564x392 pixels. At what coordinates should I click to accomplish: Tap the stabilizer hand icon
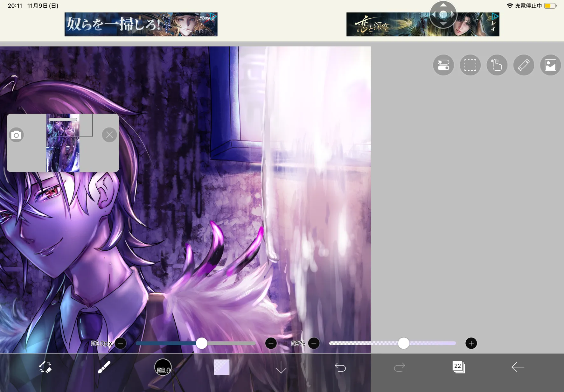497,65
